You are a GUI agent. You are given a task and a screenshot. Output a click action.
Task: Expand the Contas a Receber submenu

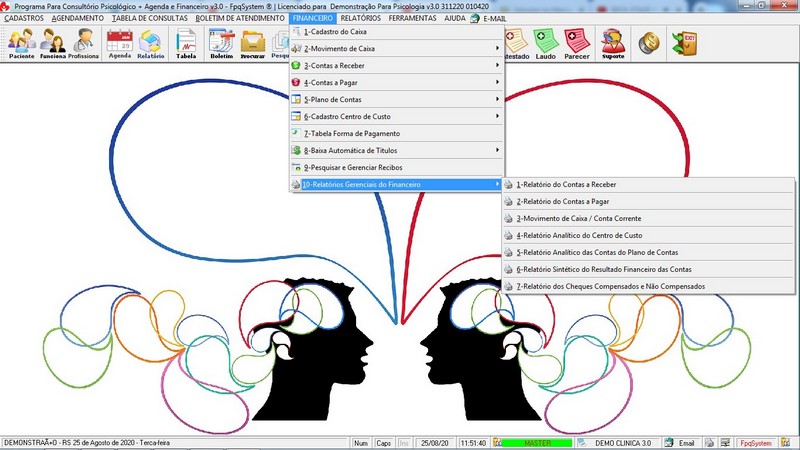click(x=395, y=65)
